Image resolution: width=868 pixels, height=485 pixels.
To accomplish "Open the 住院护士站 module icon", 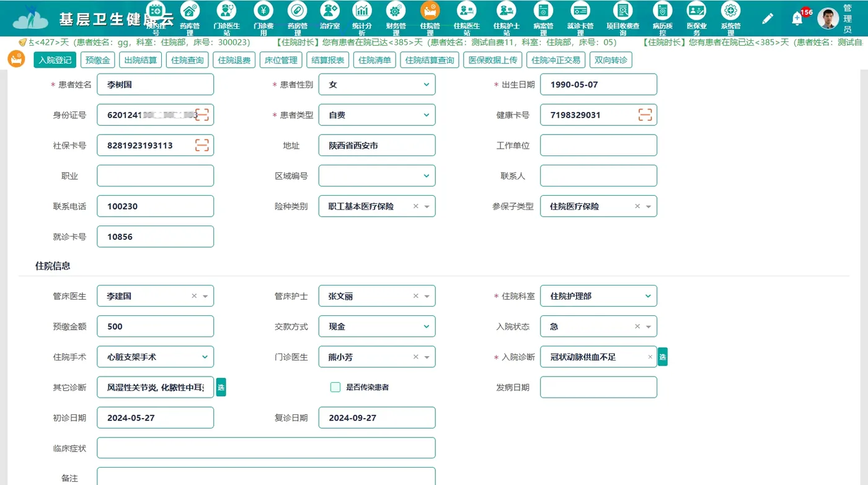I will coord(507,11).
